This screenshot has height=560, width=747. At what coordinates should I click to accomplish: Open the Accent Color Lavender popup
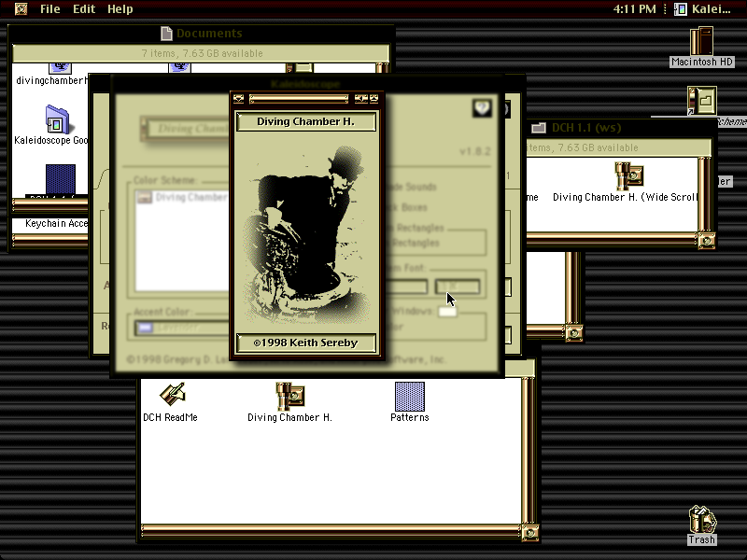click(x=182, y=328)
